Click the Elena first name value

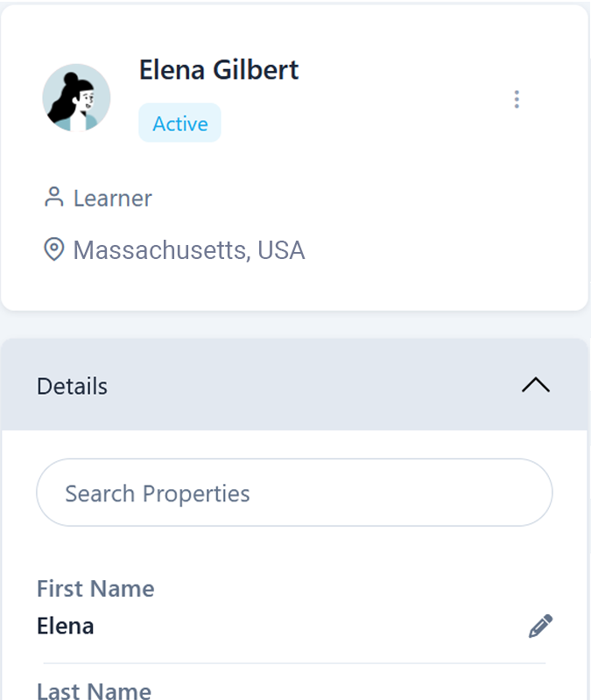pyautogui.click(x=66, y=626)
